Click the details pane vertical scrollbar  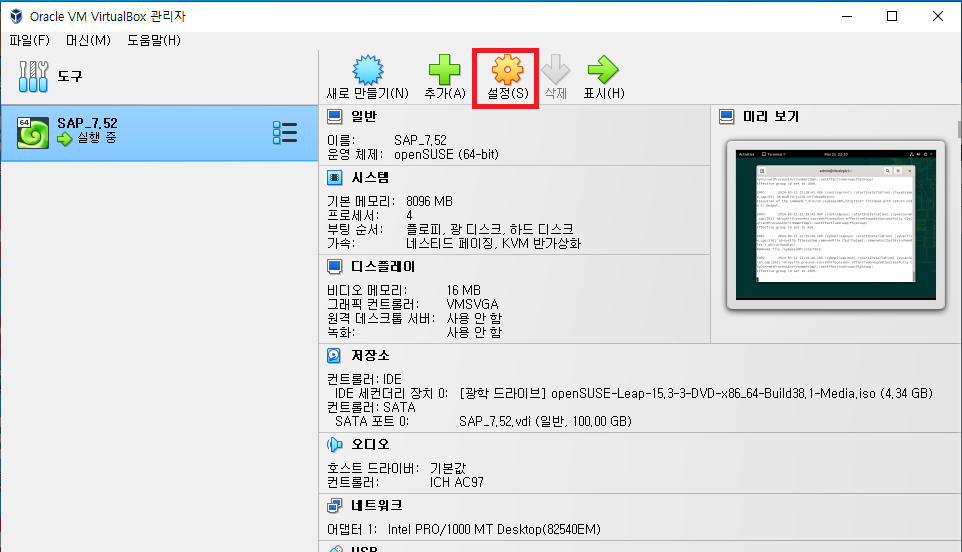tap(959, 129)
